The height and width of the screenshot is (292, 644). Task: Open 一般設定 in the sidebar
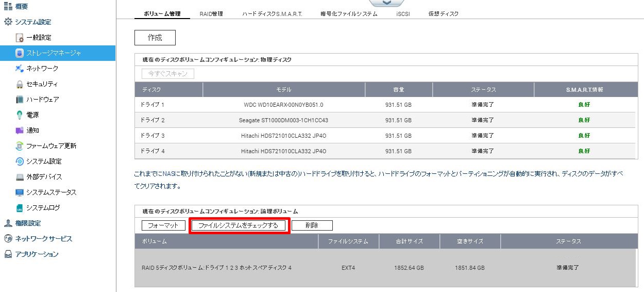pyautogui.click(x=39, y=38)
